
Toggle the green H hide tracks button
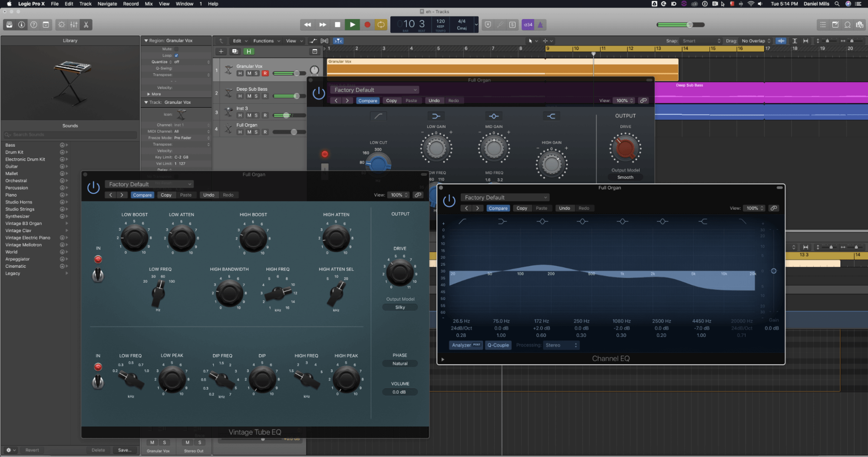pos(249,51)
